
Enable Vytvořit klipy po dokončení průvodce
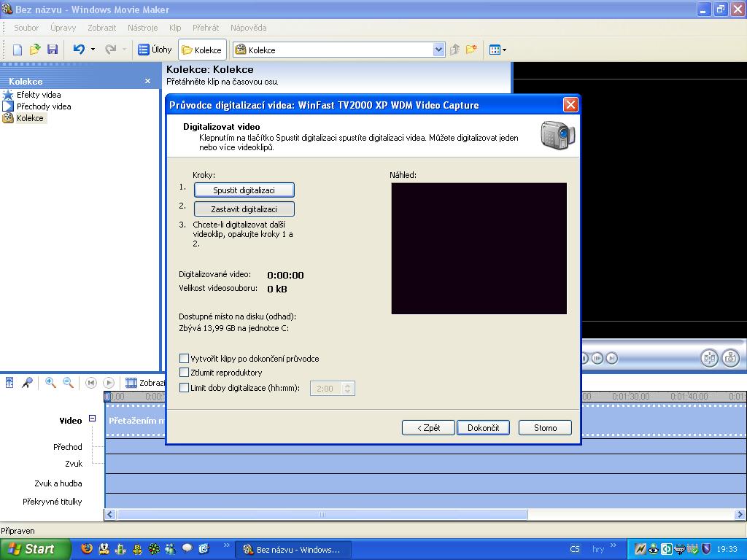coord(184,358)
